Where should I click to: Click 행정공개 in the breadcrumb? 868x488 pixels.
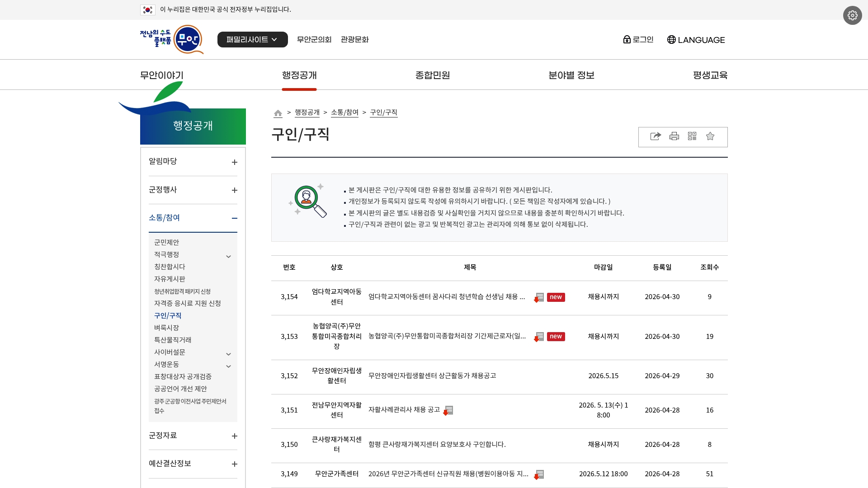(x=307, y=113)
